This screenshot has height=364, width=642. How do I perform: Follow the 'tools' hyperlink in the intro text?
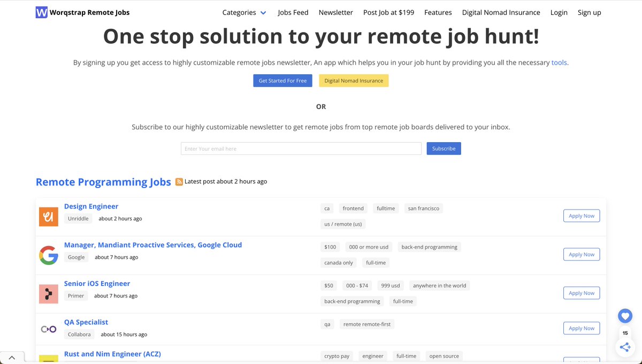[x=559, y=63]
